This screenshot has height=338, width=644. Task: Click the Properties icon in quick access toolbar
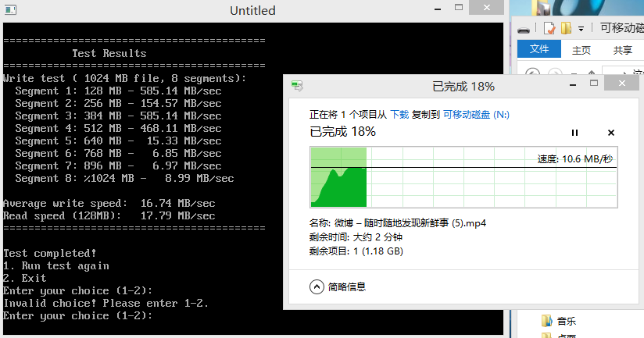point(549,29)
